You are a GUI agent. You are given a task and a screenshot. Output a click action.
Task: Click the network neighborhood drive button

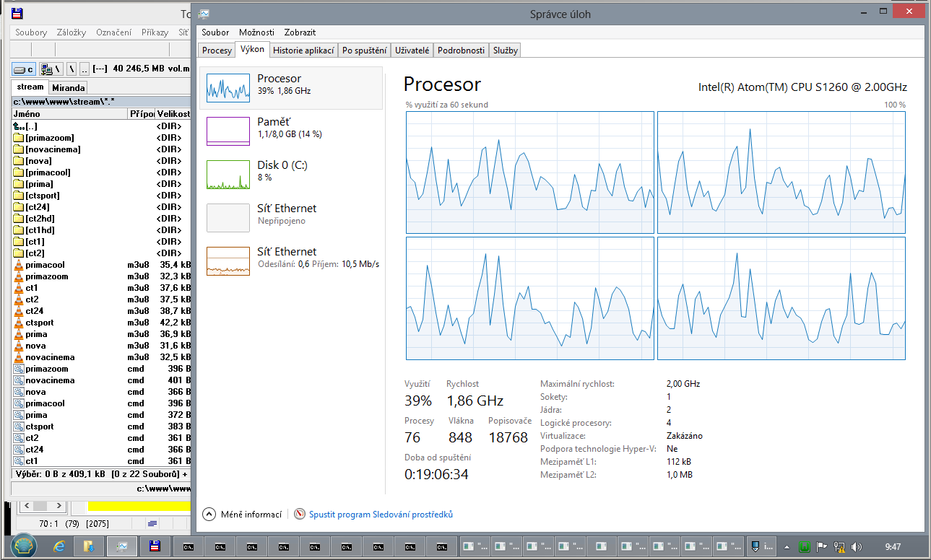coord(51,69)
